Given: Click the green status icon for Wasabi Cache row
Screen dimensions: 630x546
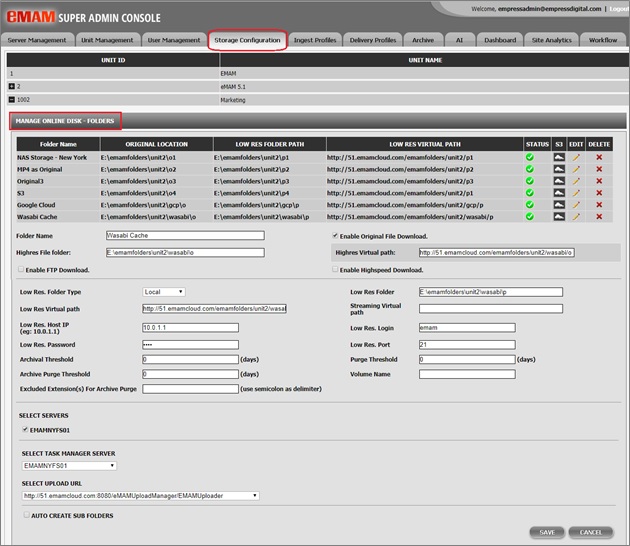Looking at the screenshot, I should coord(530,217).
